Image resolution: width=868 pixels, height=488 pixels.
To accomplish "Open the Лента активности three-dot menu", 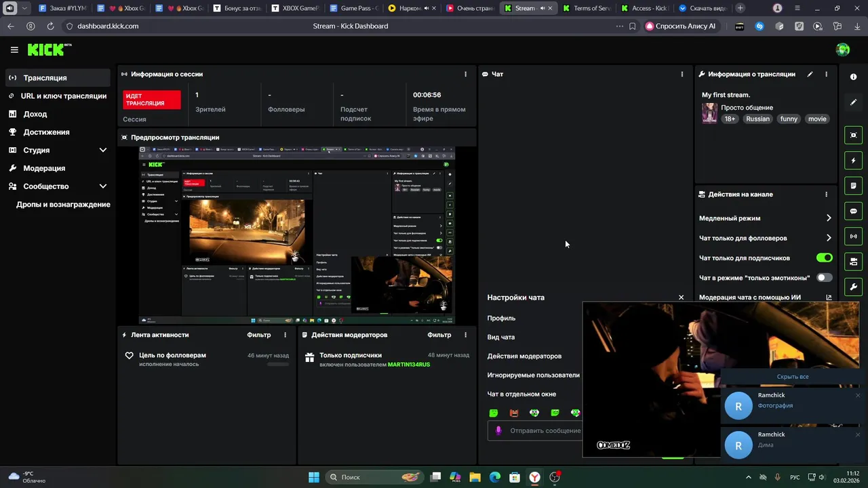I will [x=285, y=335].
